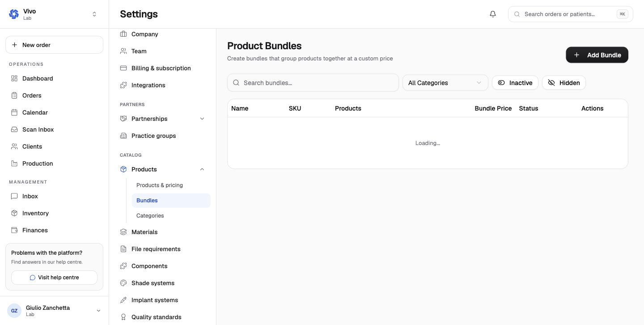
Task: Select the Bundles submenu item
Action: point(171,201)
